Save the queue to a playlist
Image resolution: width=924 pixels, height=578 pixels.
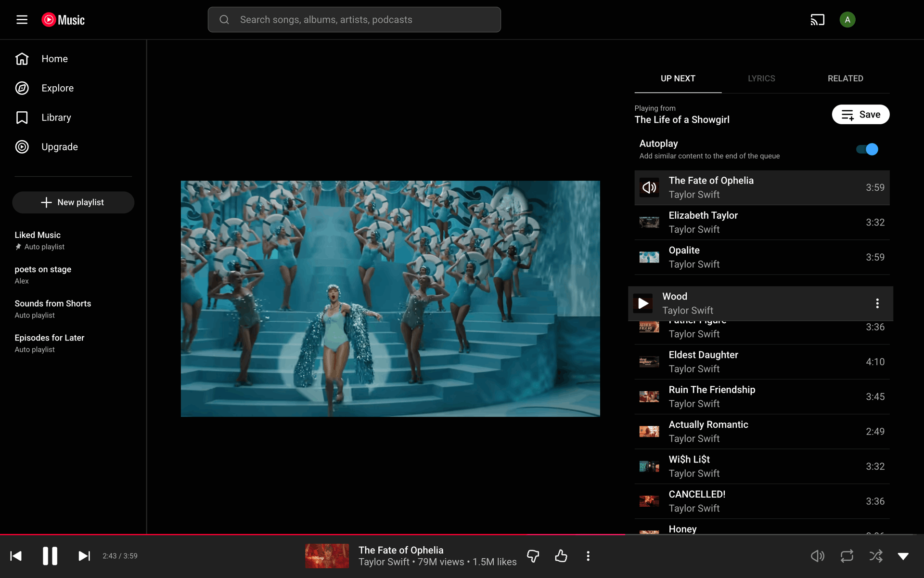860,115
